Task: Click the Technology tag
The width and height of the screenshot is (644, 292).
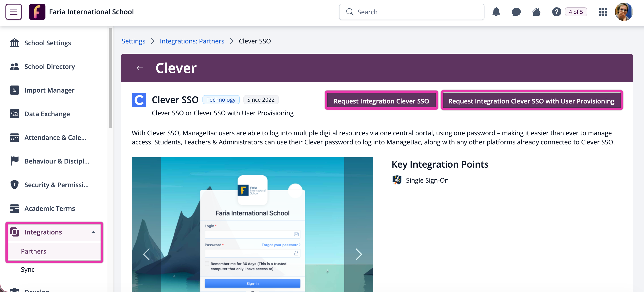Action: click(221, 100)
